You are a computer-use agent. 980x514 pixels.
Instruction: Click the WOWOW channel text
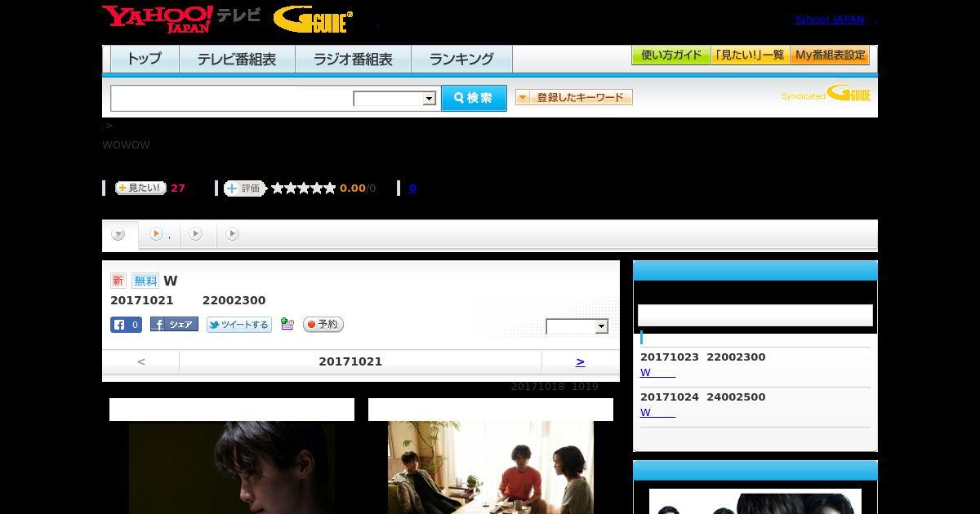coord(126,145)
